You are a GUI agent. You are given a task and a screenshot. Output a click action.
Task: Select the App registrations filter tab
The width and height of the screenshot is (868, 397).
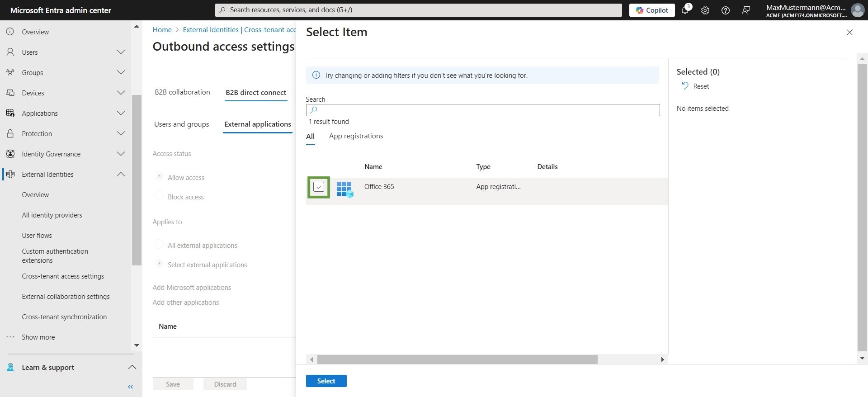[x=356, y=136]
